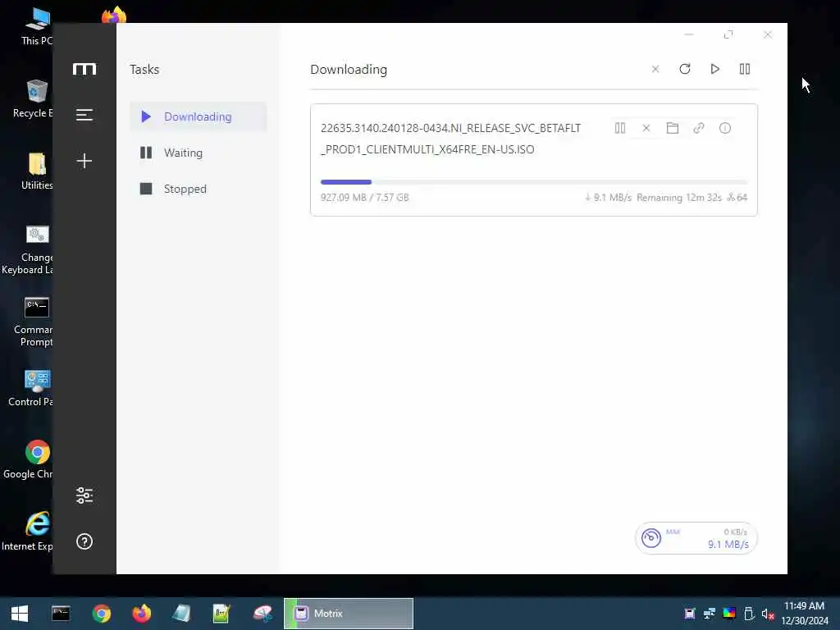Screen dimensions: 840x630
Task: Open the Windows Start menu
Action: (20, 614)
